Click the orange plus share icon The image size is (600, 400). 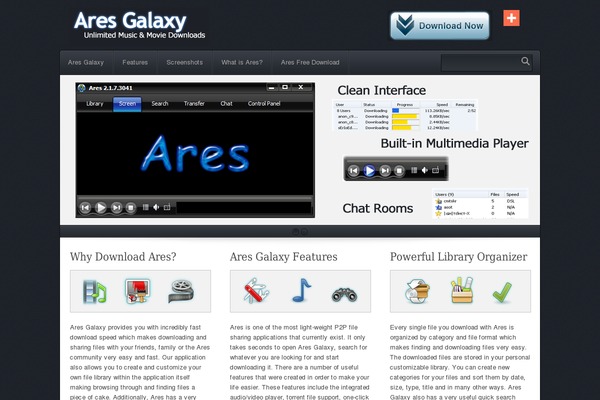[x=511, y=18]
